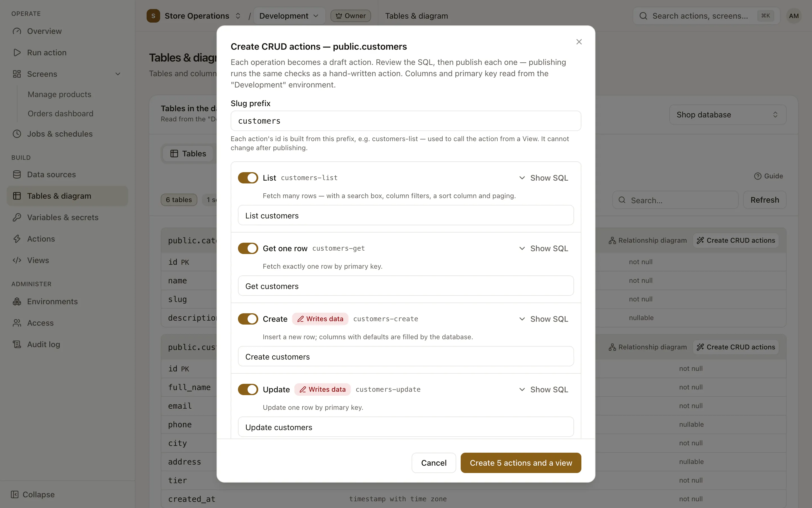Click the Views code brackets icon
The width and height of the screenshot is (812, 508).
[x=17, y=260]
